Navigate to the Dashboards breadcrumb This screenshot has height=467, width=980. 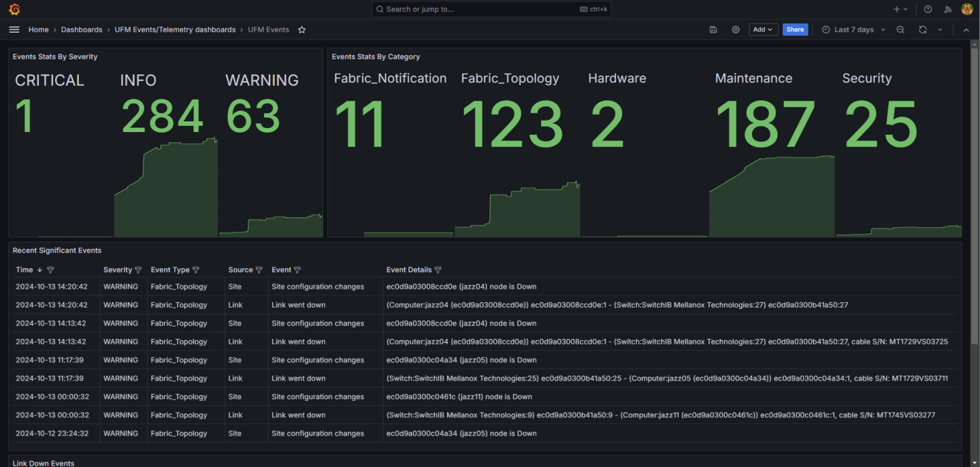click(81, 29)
